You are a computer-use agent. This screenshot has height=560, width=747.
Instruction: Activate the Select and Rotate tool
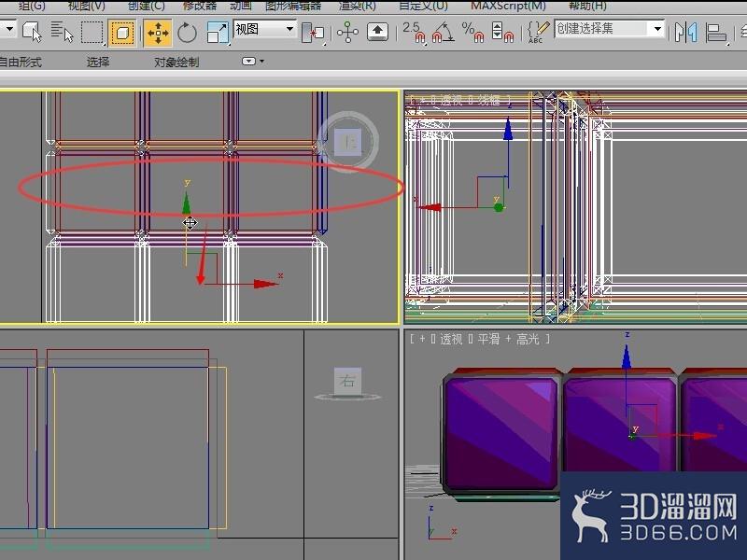188,33
